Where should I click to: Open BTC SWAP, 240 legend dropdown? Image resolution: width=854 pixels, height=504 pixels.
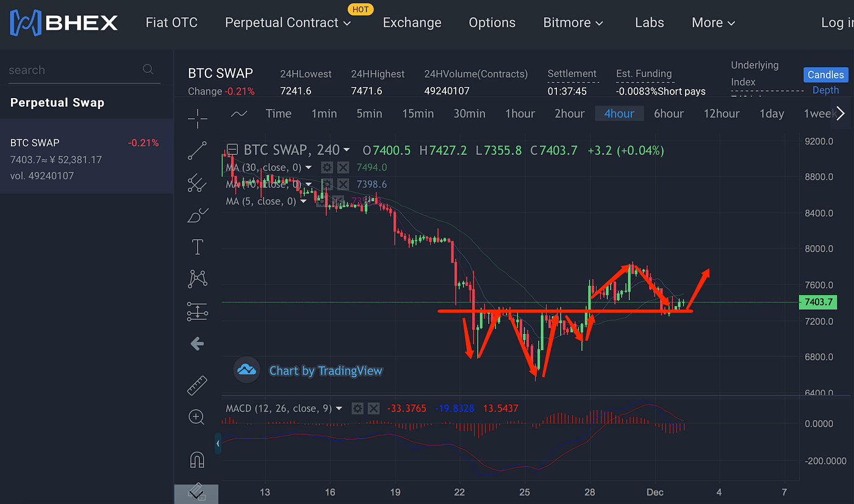pyautogui.click(x=346, y=150)
